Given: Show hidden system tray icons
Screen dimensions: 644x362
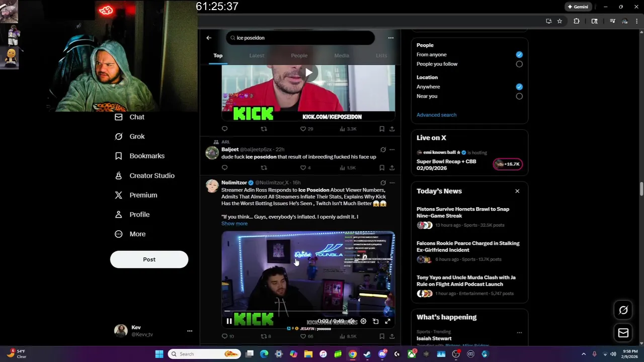Looking at the screenshot, I should pyautogui.click(x=584, y=354).
